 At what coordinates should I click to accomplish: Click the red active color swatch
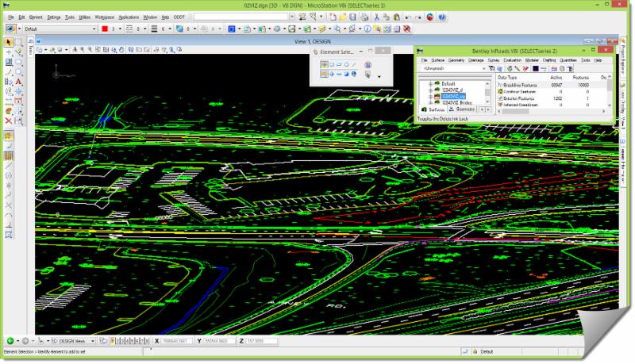[x=105, y=29]
